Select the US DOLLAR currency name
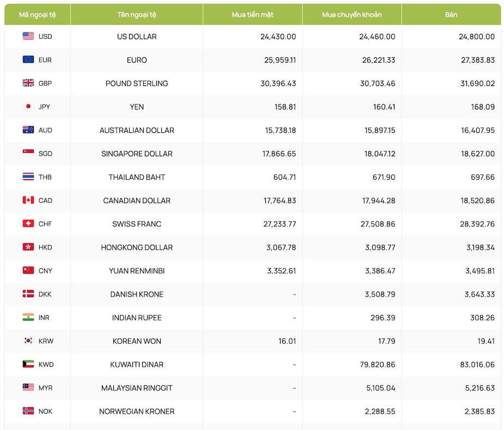This screenshot has height=430, width=504. [x=137, y=36]
